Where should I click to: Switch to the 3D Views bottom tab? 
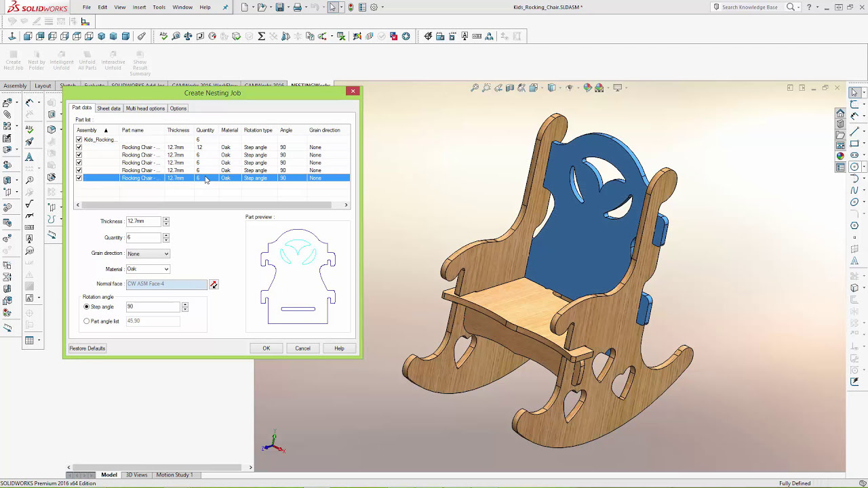pos(136,475)
